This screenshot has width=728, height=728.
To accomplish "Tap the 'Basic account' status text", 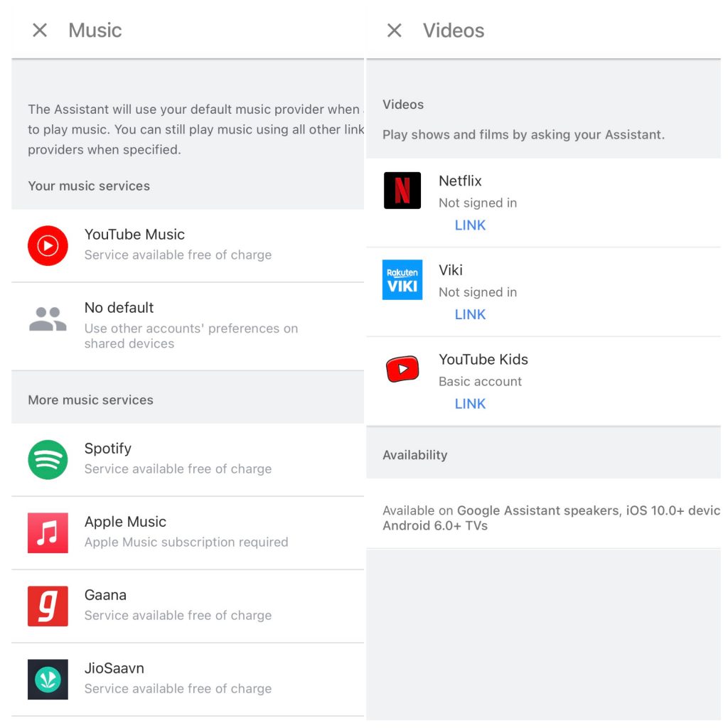I will (x=480, y=382).
